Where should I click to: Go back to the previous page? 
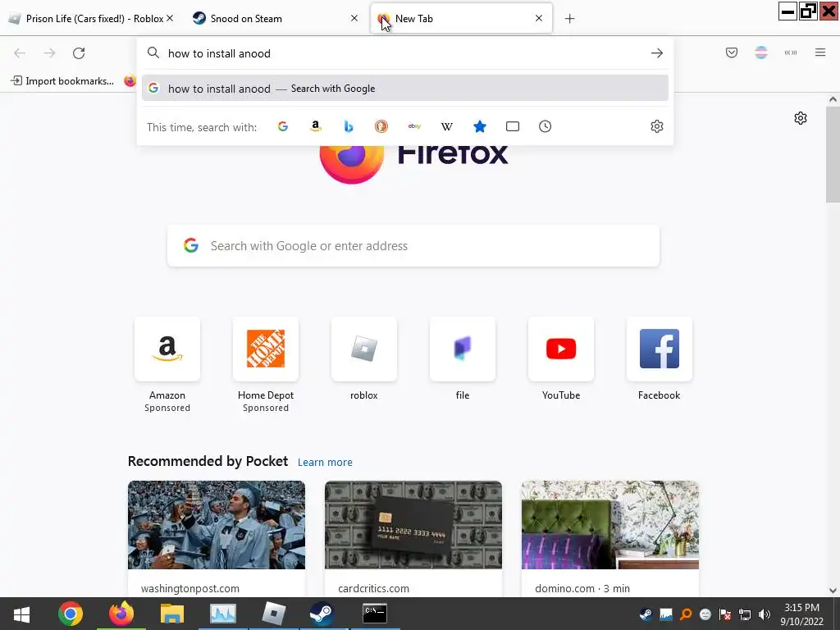click(x=20, y=53)
